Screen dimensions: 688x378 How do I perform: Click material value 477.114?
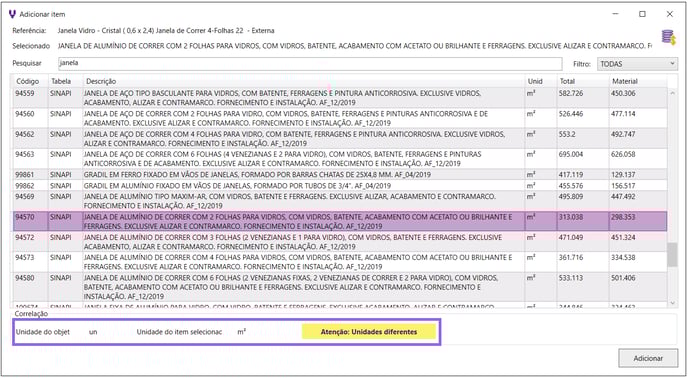coord(623,114)
